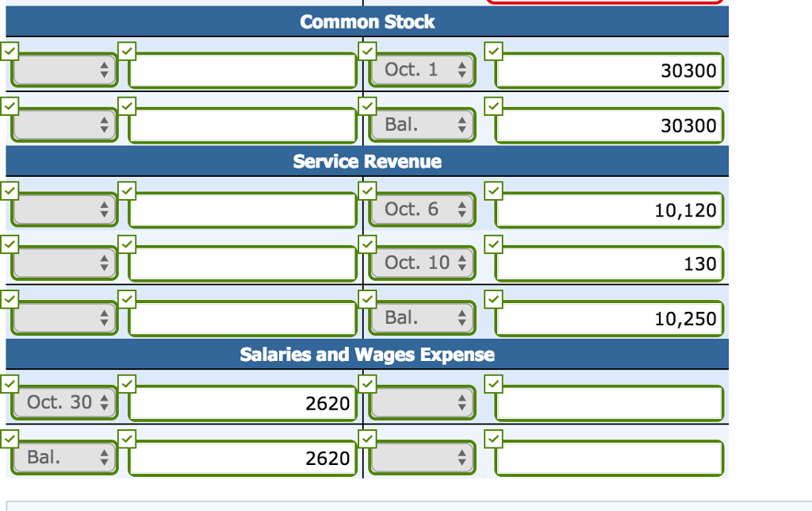Check the green checkmark above the 30300 credit

click(493, 51)
